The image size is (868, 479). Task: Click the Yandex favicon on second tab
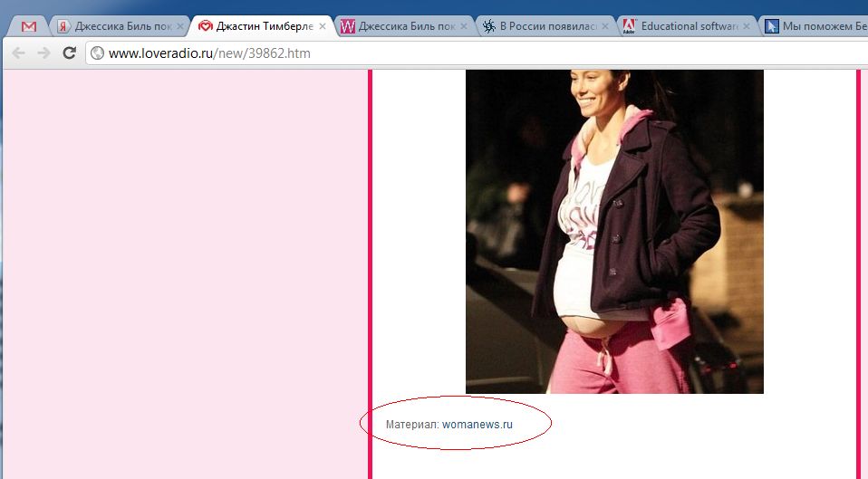click(64, 27)
